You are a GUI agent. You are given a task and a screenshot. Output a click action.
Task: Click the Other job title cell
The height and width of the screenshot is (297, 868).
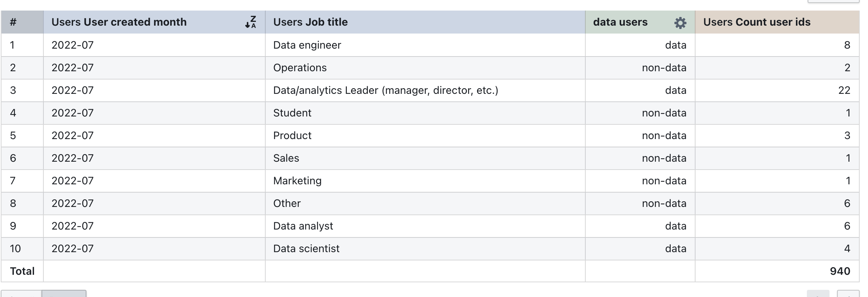pyautogui.click(x=287, y=204)
